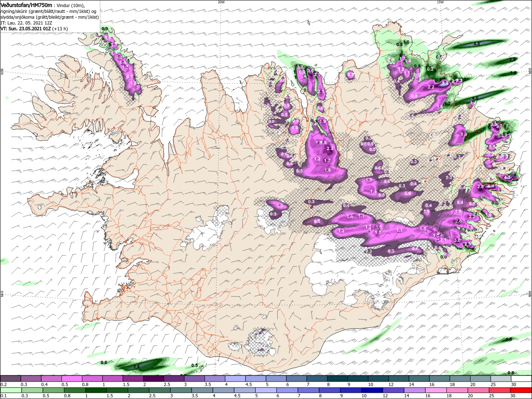Click the darkest purple swatch between 2 and 2.5

(153, 379)
